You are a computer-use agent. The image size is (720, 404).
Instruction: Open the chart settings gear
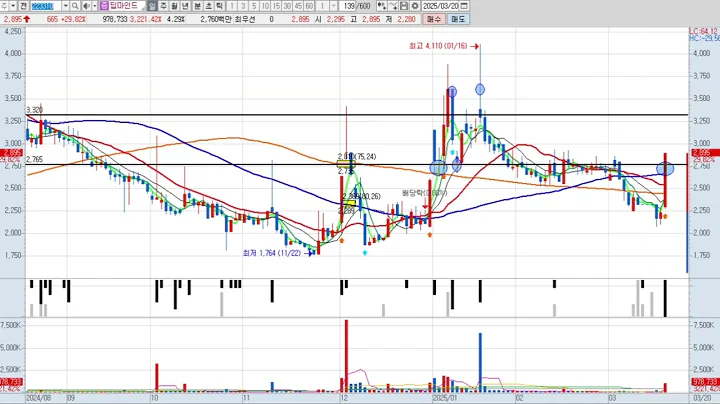tap(415, 6)
